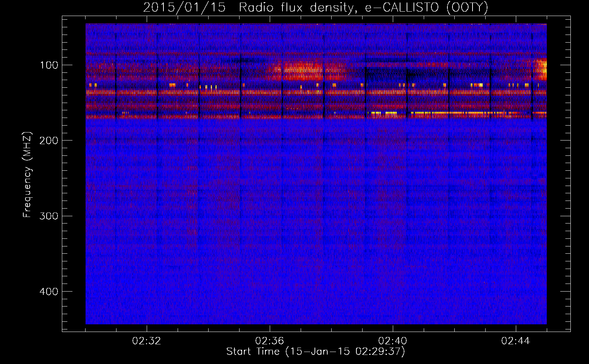This screenshot has height=364, width=589.
Task: Click the 300 frequency tick label
Action: (49, 216)
